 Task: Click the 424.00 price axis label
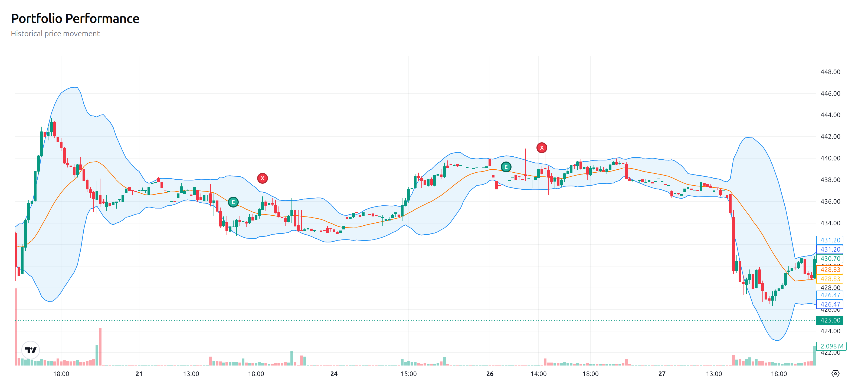point(830,331)
